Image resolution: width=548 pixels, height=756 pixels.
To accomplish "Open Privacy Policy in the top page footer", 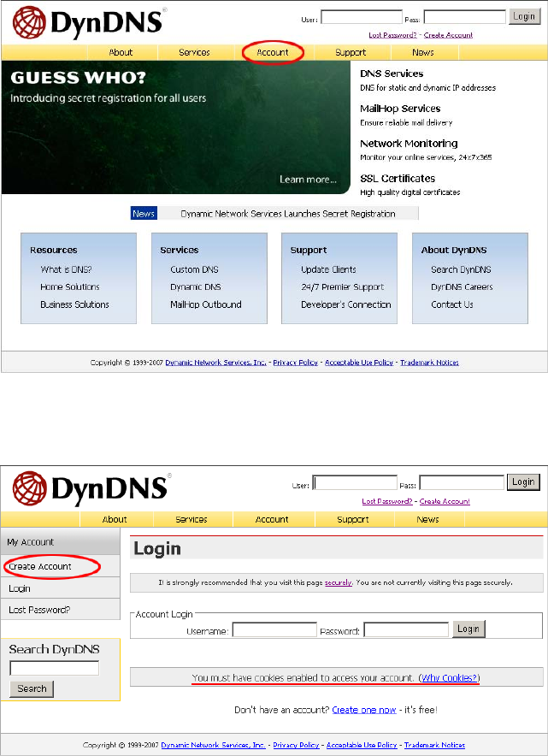I will [296, 363].
